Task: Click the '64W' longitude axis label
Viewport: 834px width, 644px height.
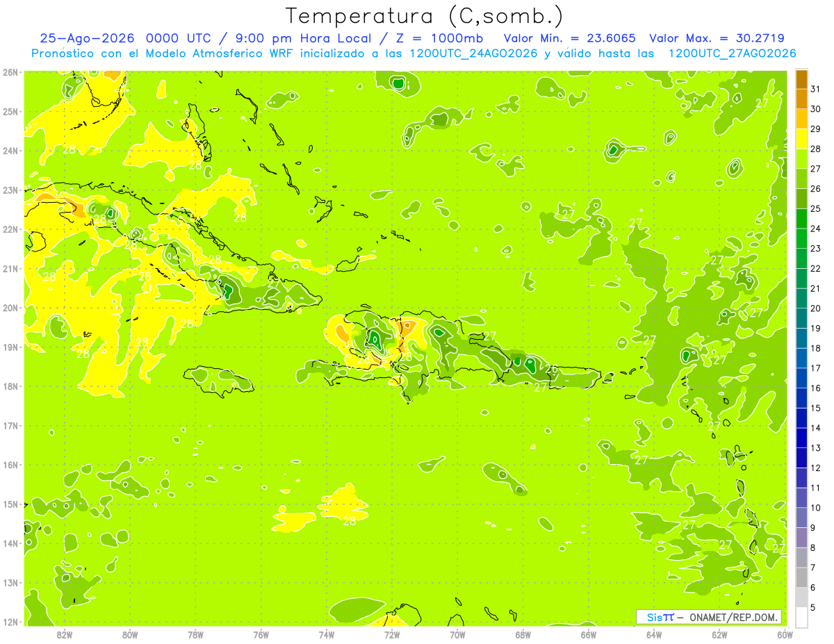Action: pyautogui.click(x=654, y=634)
